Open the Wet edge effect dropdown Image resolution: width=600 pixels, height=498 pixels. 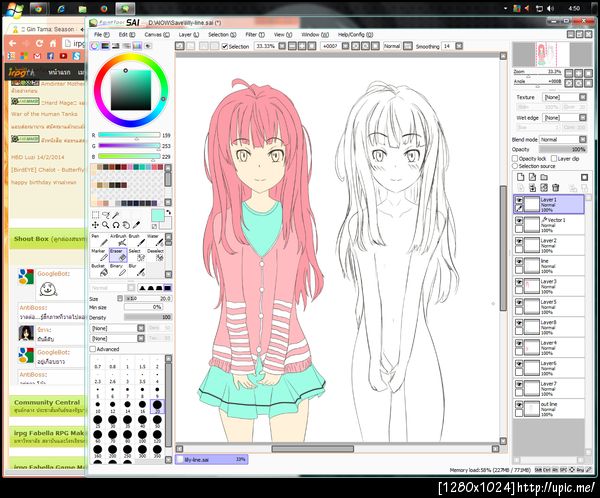tap(582, 118)
